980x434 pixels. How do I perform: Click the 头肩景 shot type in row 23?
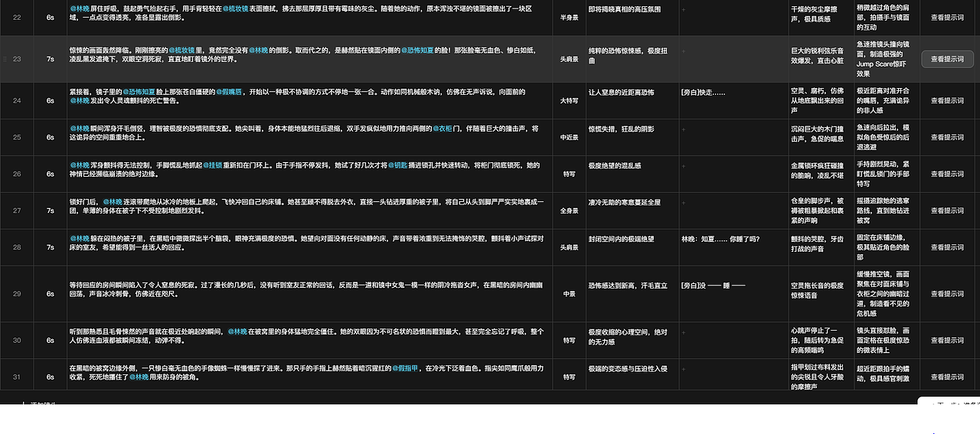(570, 59)
